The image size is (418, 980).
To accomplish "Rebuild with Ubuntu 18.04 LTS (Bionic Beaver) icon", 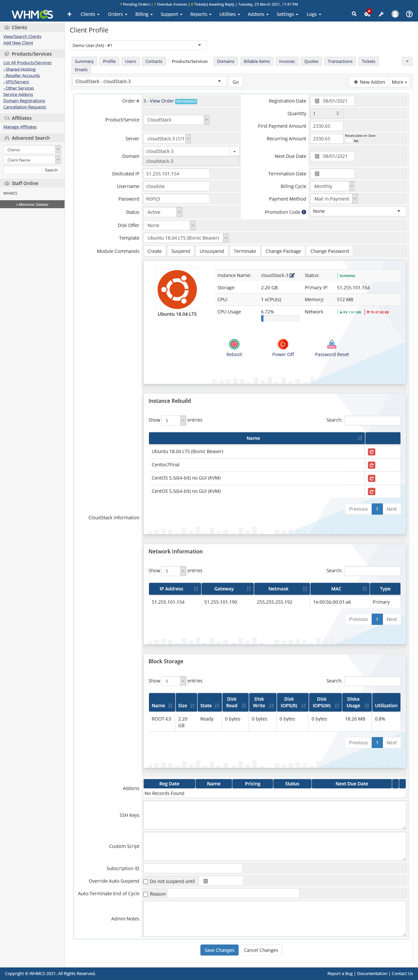I will (x=372, y=451).
